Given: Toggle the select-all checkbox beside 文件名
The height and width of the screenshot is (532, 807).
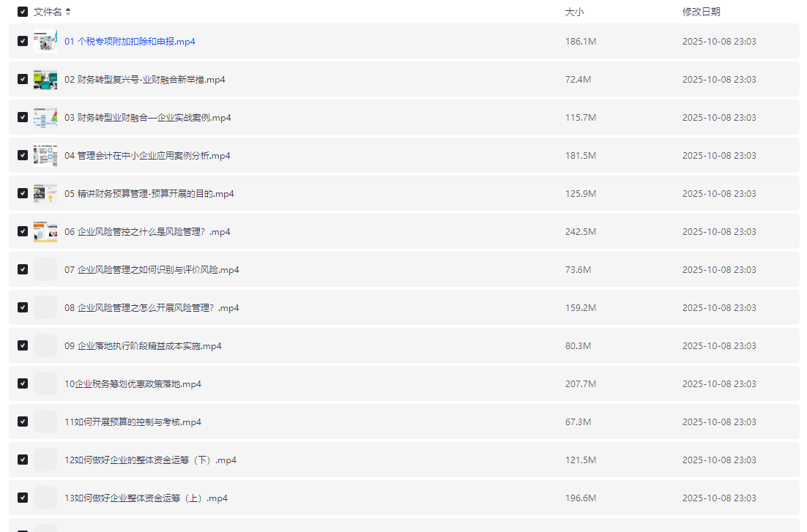Looking at the screenshot, I should (23, 12).
